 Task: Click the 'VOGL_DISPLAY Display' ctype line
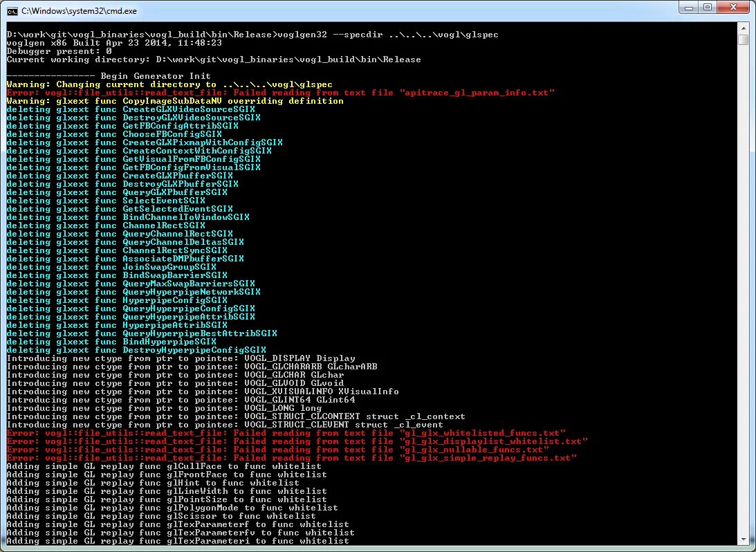[181, 358]
